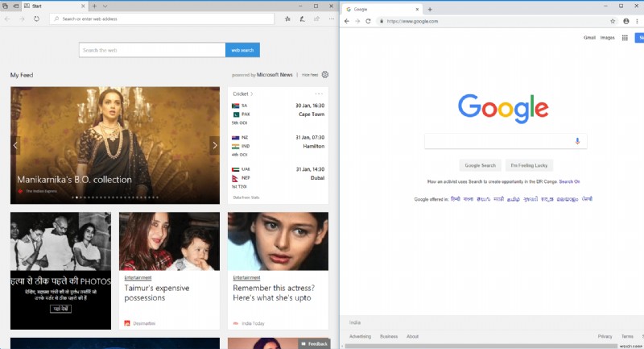Click Edge back navigation arrow
Screen dimensions: 644x349
coord(7,19)
